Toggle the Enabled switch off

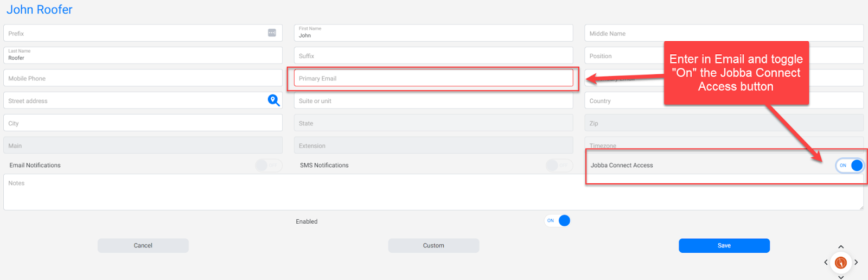tap(558, 221)
